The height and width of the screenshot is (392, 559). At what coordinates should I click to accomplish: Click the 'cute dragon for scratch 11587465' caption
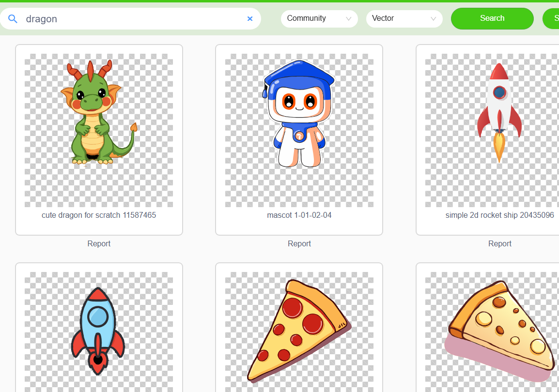(99, 215)
